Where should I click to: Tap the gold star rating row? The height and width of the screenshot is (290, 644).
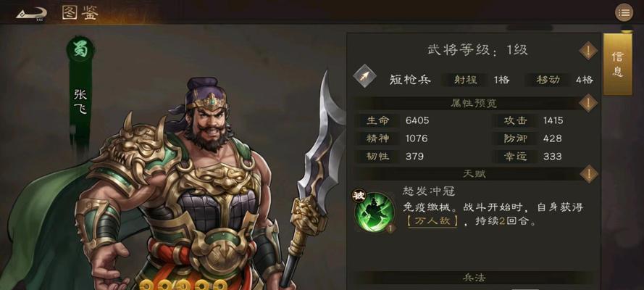tap(183, 284)
